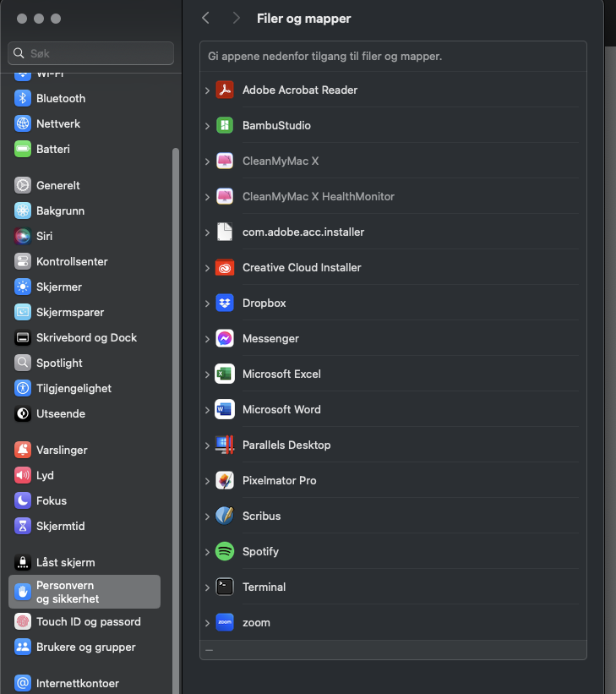Click the Lyd sidebar label

pos(45,475)
